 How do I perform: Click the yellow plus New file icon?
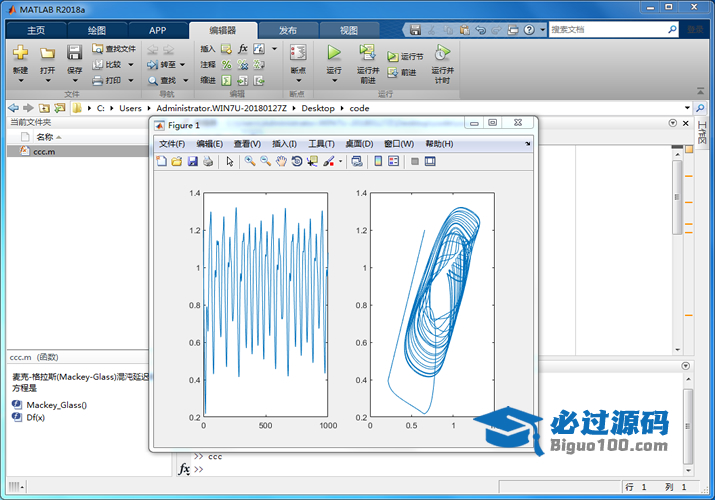(x=20, y=53)
